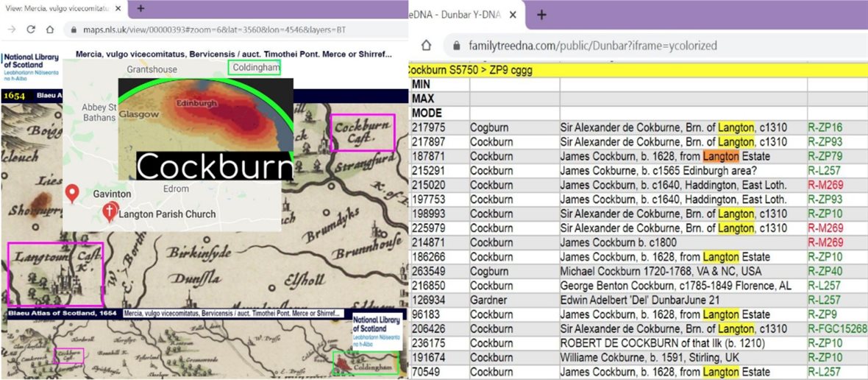Click the National Library of Scotland logo at top left
This screenshot has height=380, width=868.
click(x=29, y=66)
